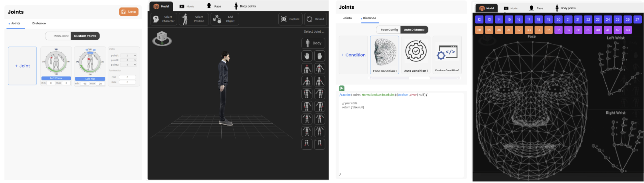Select the Auto Distance toggle option

[x=414, y=30]
